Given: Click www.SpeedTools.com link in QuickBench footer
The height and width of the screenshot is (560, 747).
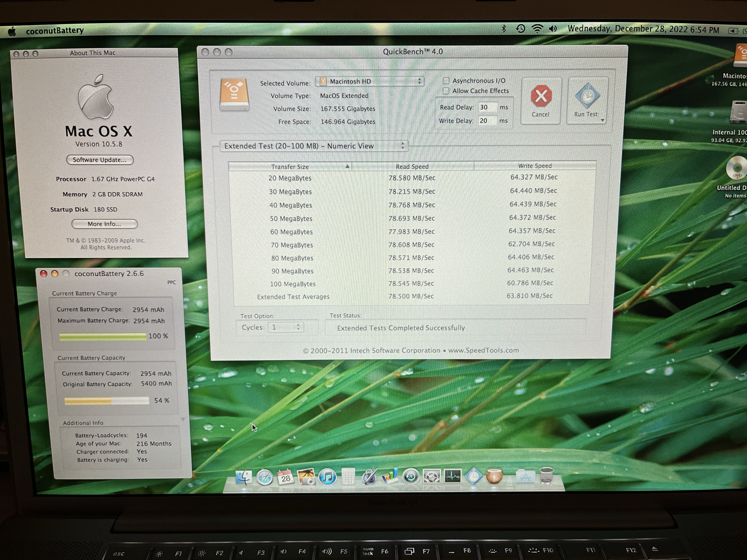Looking at the screenshot, I should tap(483, 350).
